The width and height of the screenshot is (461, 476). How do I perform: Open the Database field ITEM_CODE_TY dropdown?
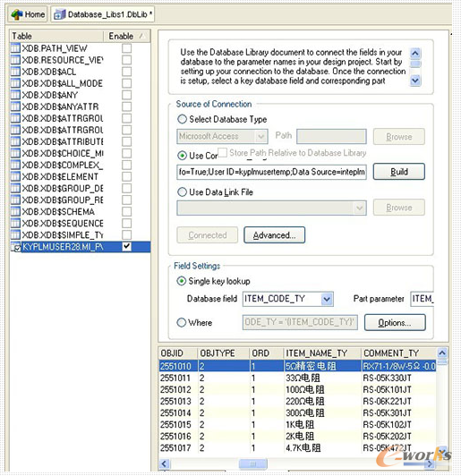[x=327, y=300]
